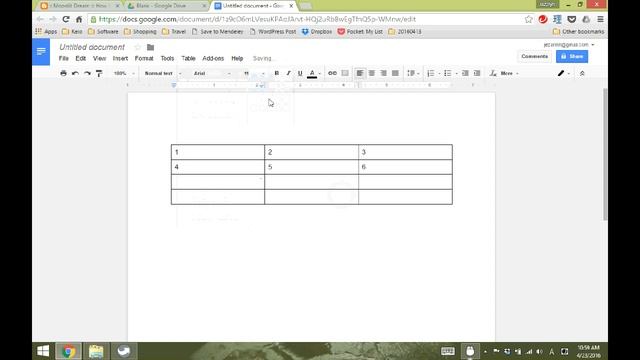The image size is (640, 360).
Task: Bookmark this page with the star
Action: 529,19
